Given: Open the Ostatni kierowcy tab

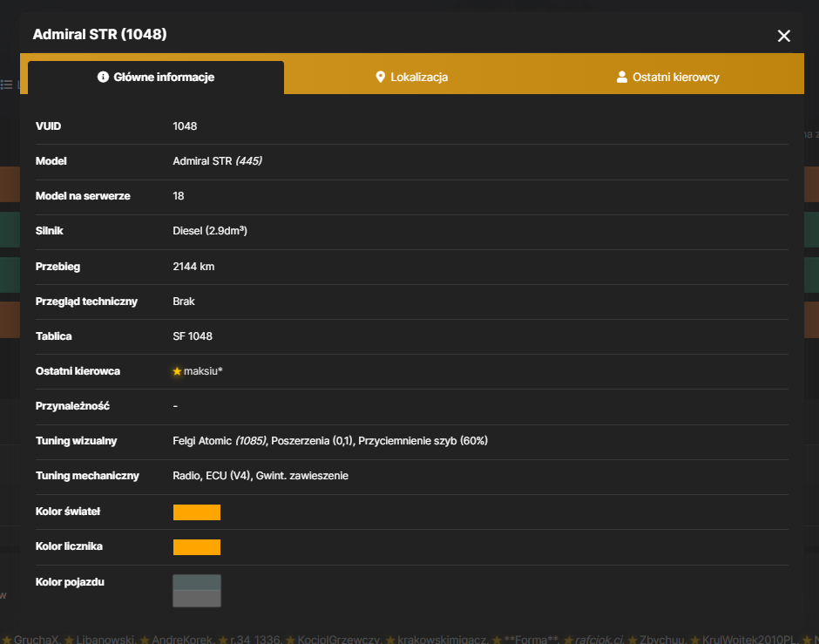Looking at the screenshot, I should (668, 78).
